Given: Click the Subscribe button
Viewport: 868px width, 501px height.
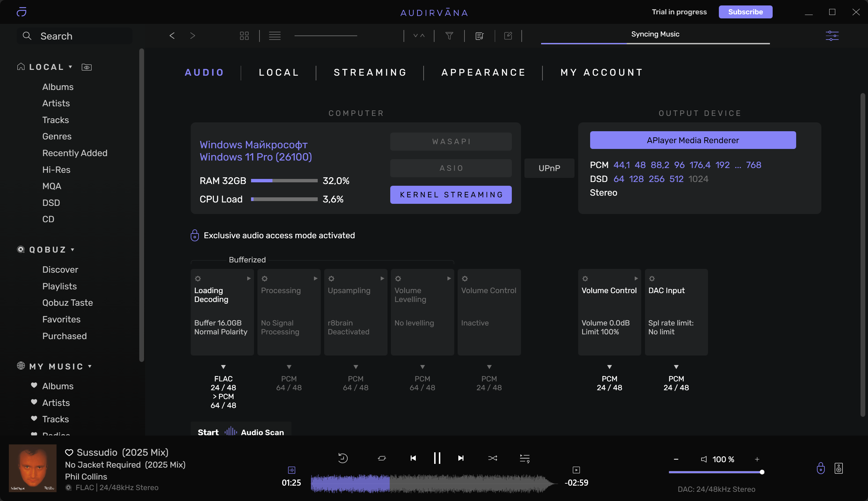Looking at the screenshot, I should tap(745, 12).
